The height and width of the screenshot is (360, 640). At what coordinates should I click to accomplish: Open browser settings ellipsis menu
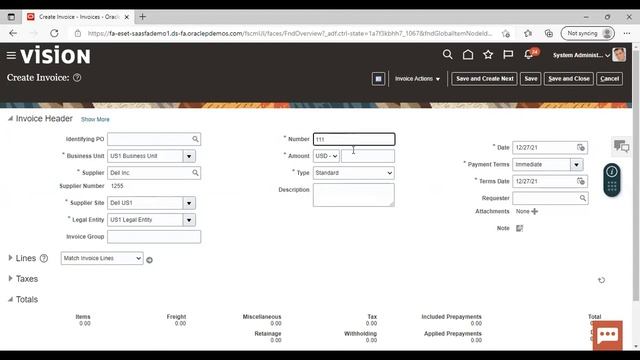[627, 33]
